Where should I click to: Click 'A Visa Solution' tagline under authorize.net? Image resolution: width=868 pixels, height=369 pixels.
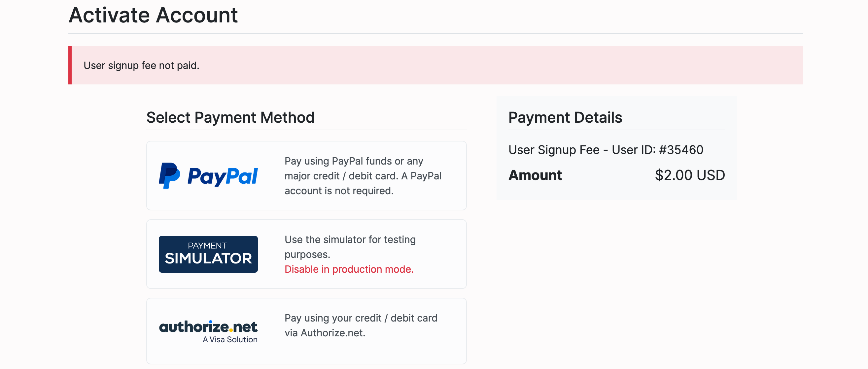pos(230,339)
